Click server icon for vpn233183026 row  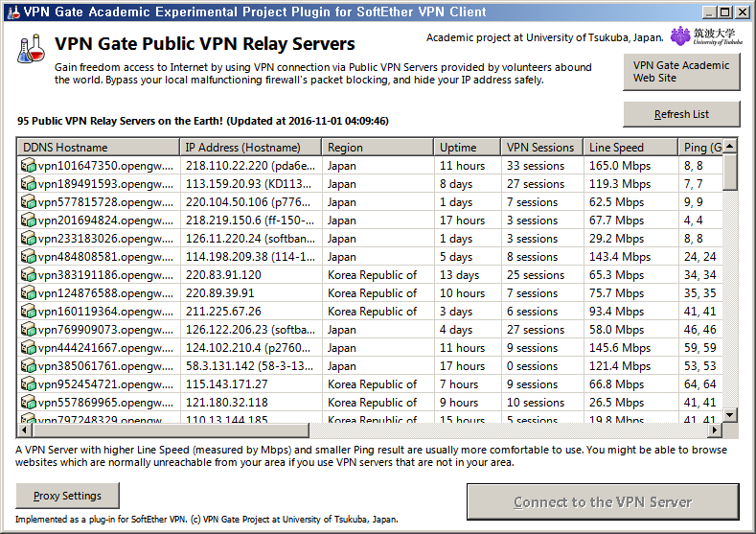coord(29,239)
